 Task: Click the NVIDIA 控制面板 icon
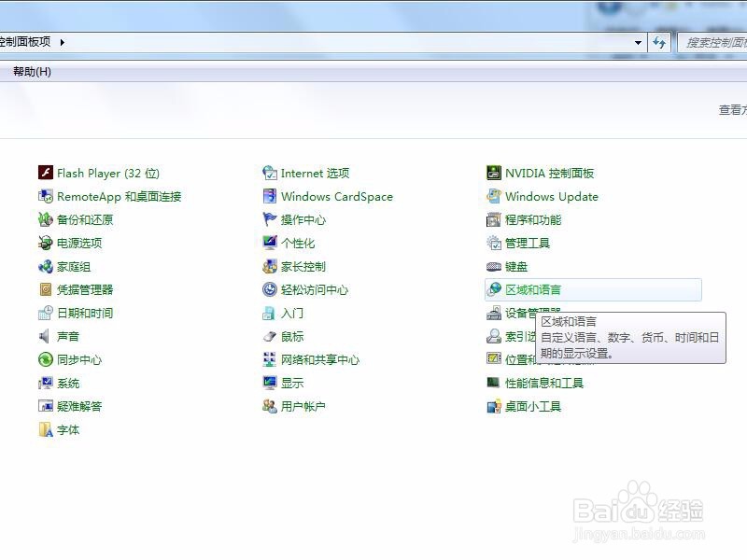click(x=494, y=173)
